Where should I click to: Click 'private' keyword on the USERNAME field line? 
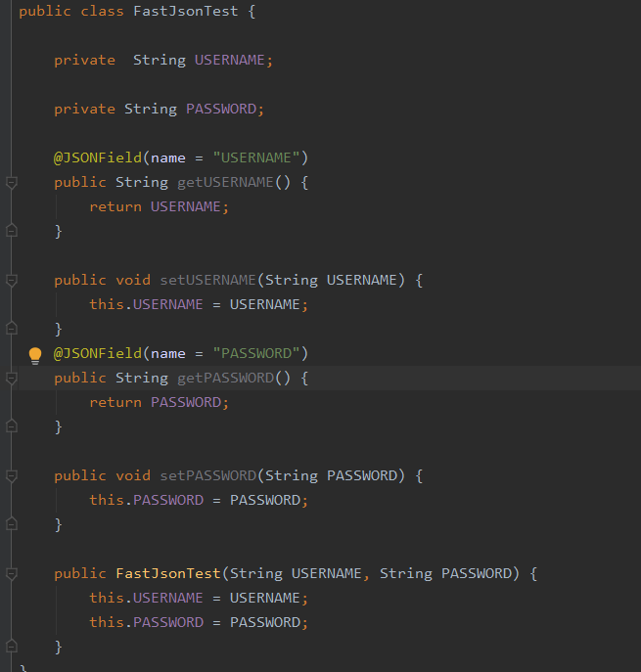[84, 60]
